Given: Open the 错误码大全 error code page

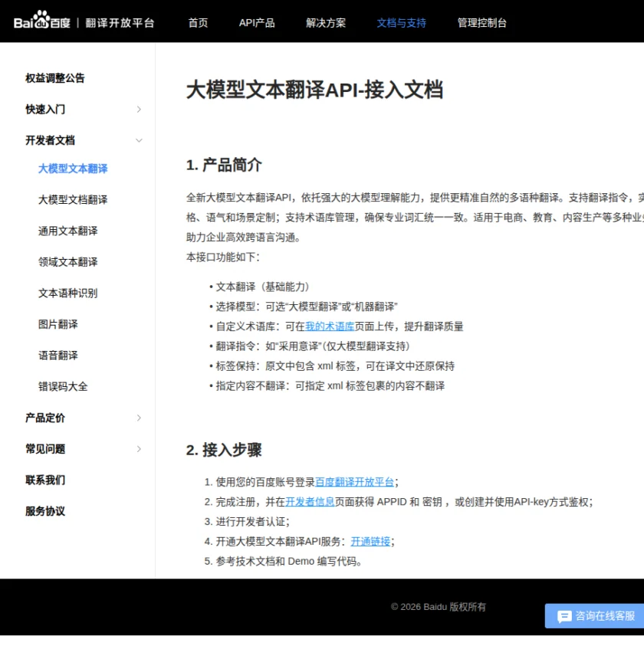Looking at the screenshot, I should pyautogui.click(x=63, y=386).
